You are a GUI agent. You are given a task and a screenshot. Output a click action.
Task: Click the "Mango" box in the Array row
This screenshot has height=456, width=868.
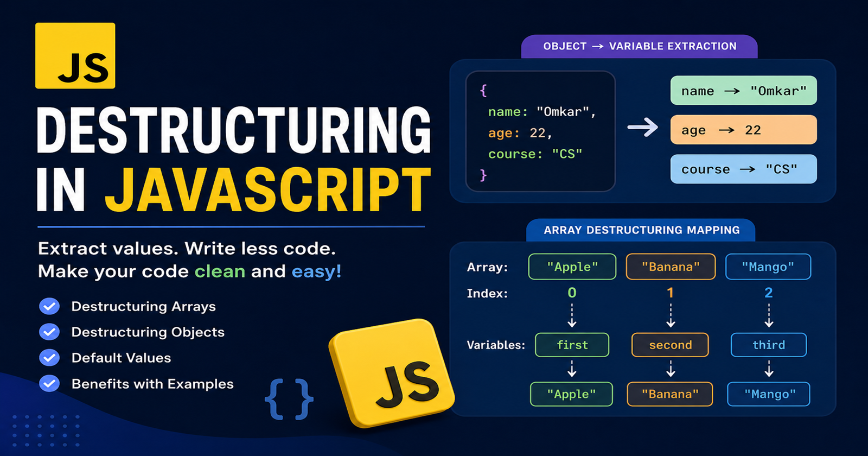pos(768,267)
